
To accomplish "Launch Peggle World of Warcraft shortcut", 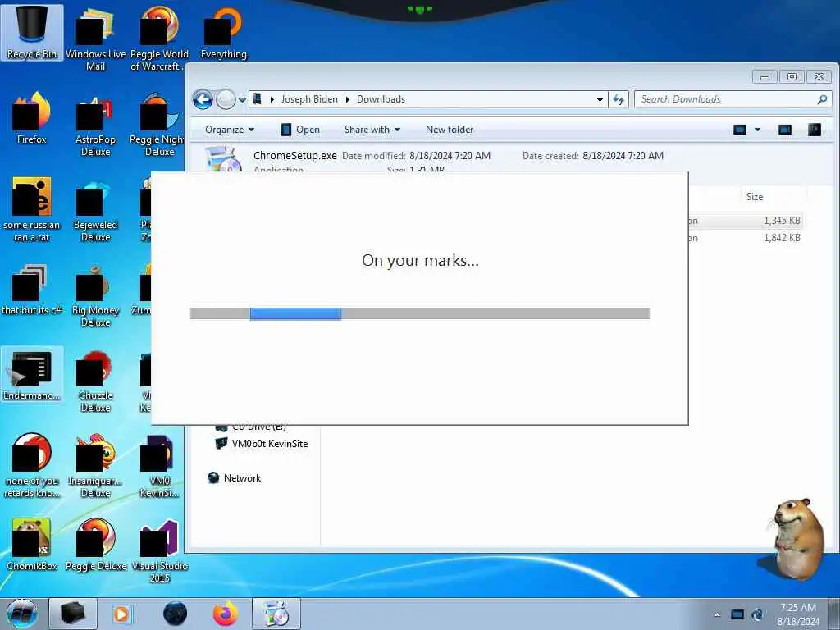I will coord(159,40).
